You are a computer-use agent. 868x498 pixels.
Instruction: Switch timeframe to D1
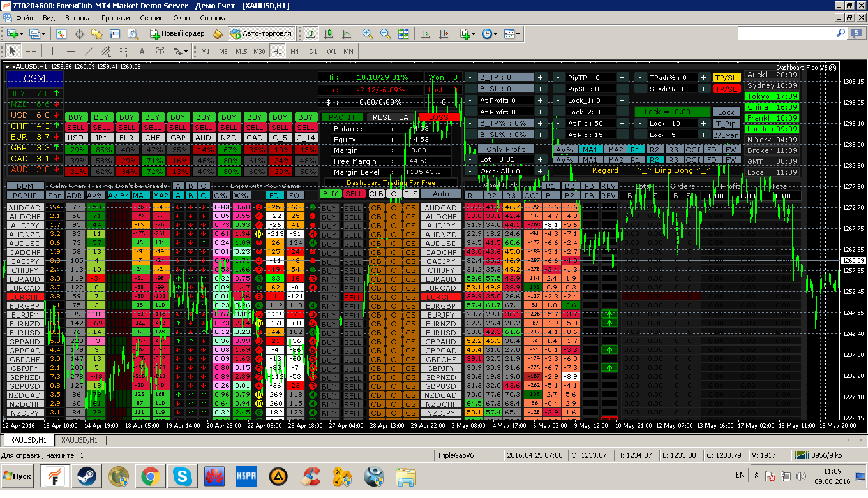(313, 51)
